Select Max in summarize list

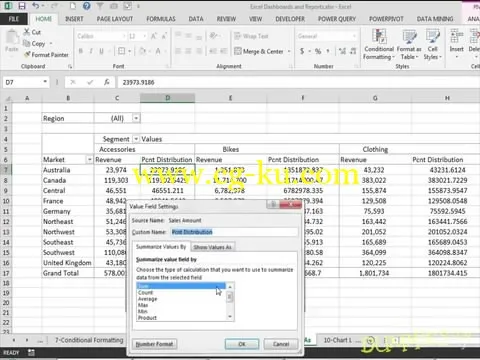pos(181,305)
